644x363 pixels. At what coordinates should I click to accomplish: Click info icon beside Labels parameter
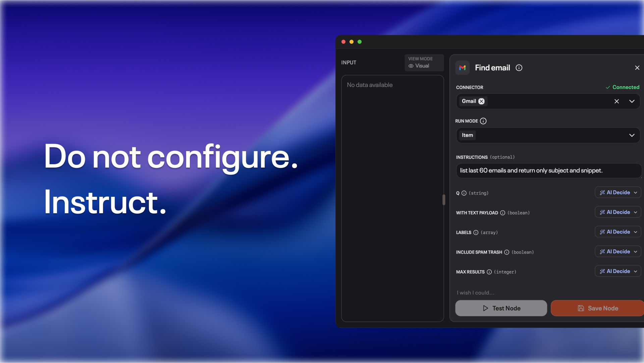click(476, 232)
